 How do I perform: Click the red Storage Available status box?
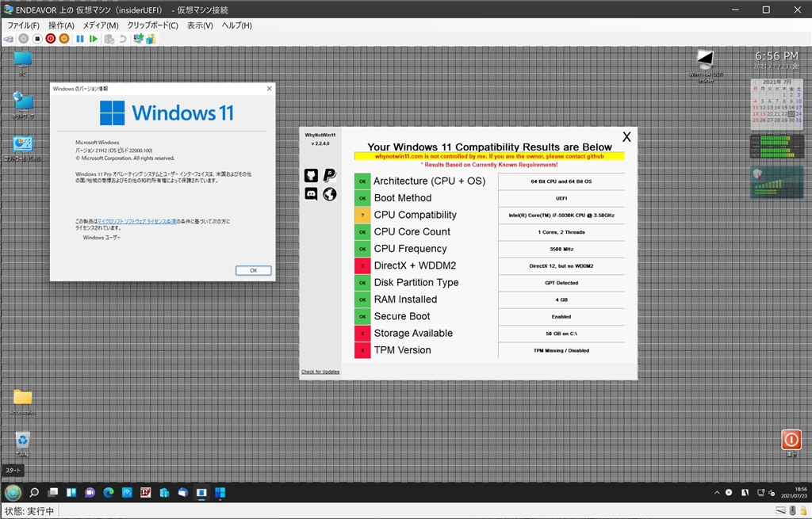click(x=362, y=334)
